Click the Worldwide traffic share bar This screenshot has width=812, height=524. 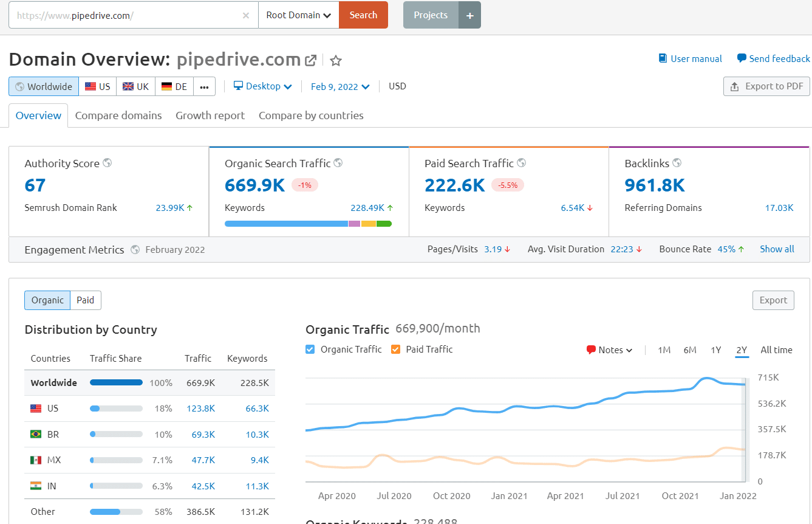point(116,383)
